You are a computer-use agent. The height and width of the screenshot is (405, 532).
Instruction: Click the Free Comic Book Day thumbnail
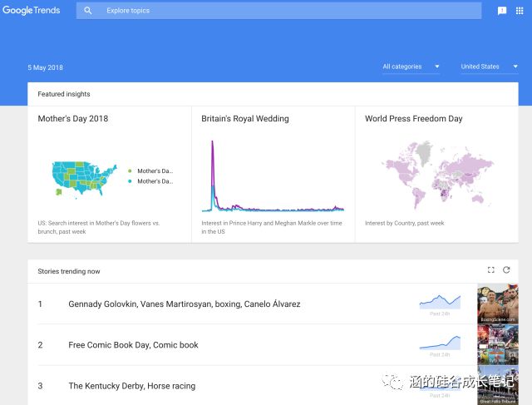tap(498, 344)
